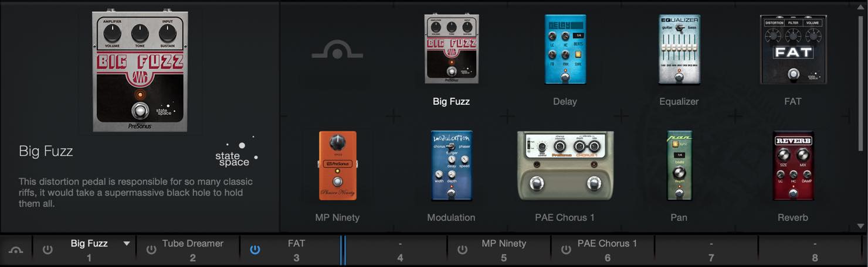The image size is (868, 267).
Task: Click the scroll down arrow of pedal browser
Action: [860, 226]
